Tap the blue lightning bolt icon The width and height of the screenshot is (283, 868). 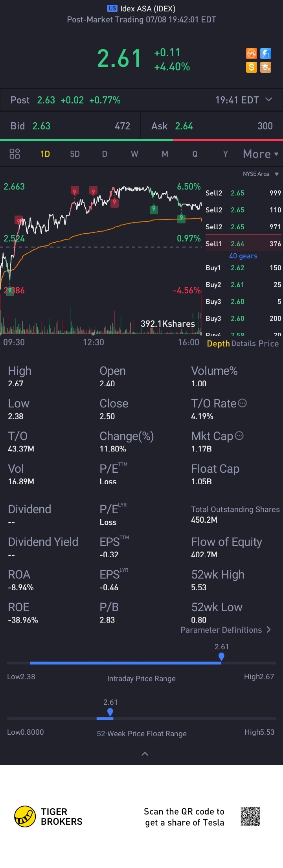click(x=266, y=53)
